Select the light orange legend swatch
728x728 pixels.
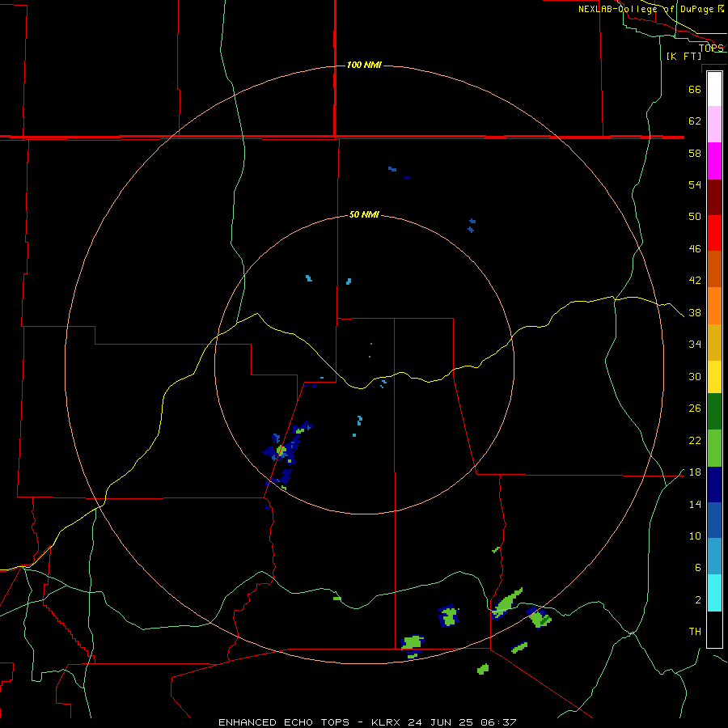point(714,306)
